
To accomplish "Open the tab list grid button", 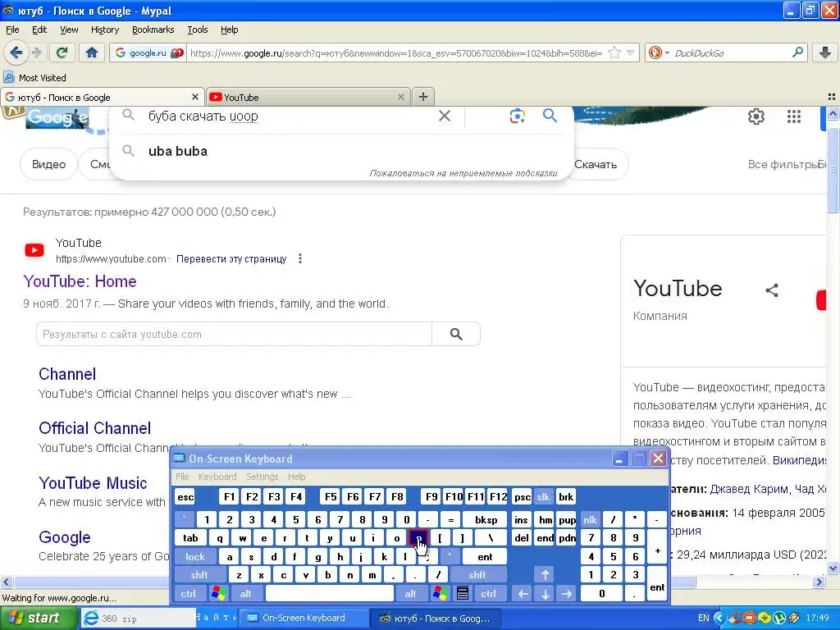I will (x=832, y=97).
